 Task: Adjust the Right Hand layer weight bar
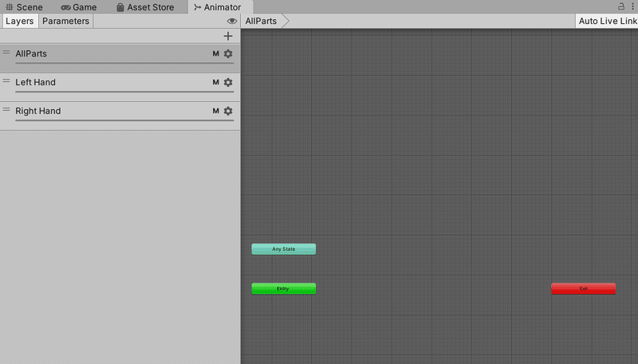pos(124,120)
